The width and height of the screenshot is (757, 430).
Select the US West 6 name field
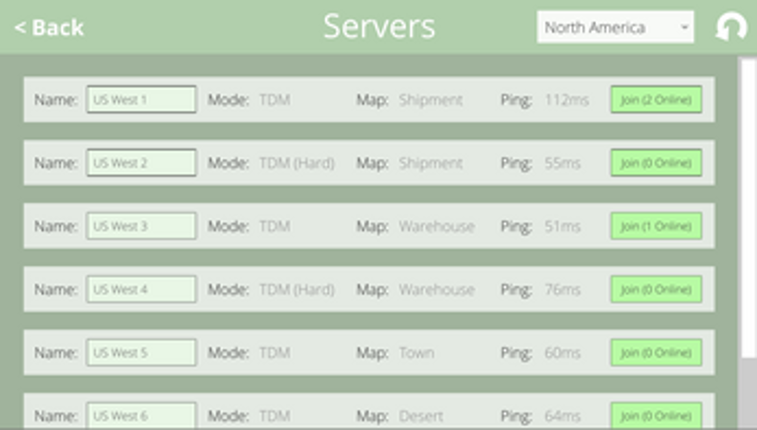pos(141,415)
